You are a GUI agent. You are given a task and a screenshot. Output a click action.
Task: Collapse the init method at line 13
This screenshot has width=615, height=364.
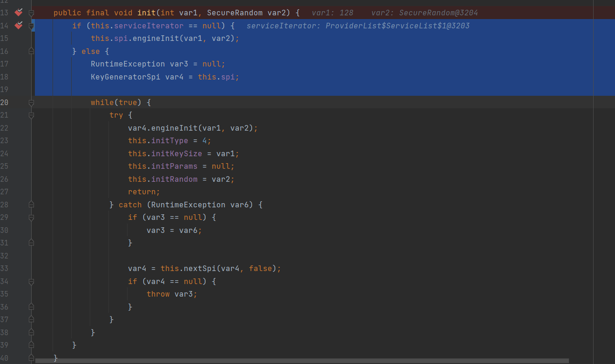tap(31, 13)
